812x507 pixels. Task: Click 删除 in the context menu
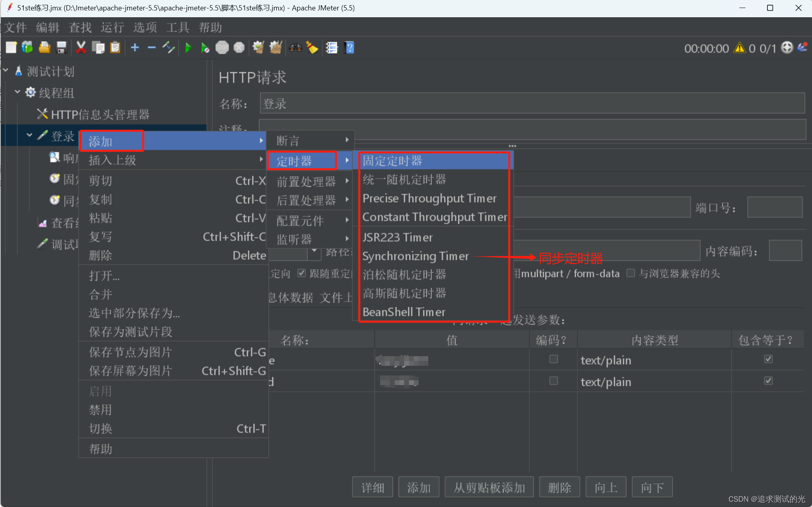(x=173, y=255)
